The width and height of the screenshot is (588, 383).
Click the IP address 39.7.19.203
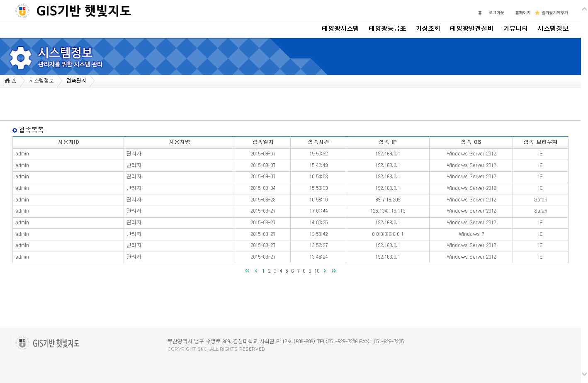(x=388, y=200)
